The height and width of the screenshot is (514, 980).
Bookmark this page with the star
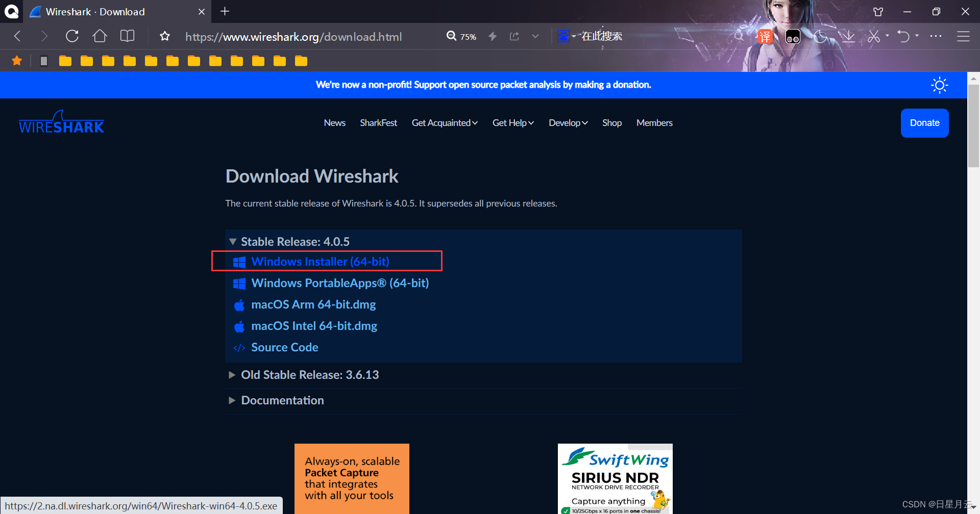(x=164, y=36)
